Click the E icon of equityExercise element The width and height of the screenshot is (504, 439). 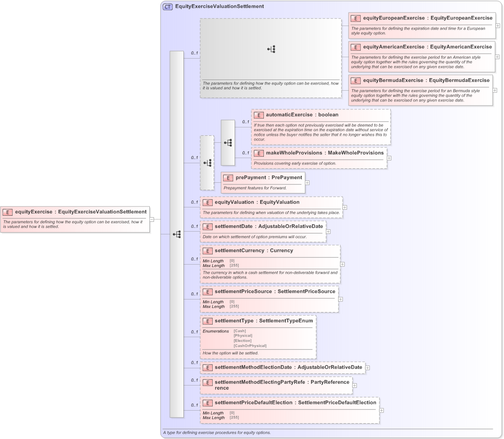click(8, 212)
